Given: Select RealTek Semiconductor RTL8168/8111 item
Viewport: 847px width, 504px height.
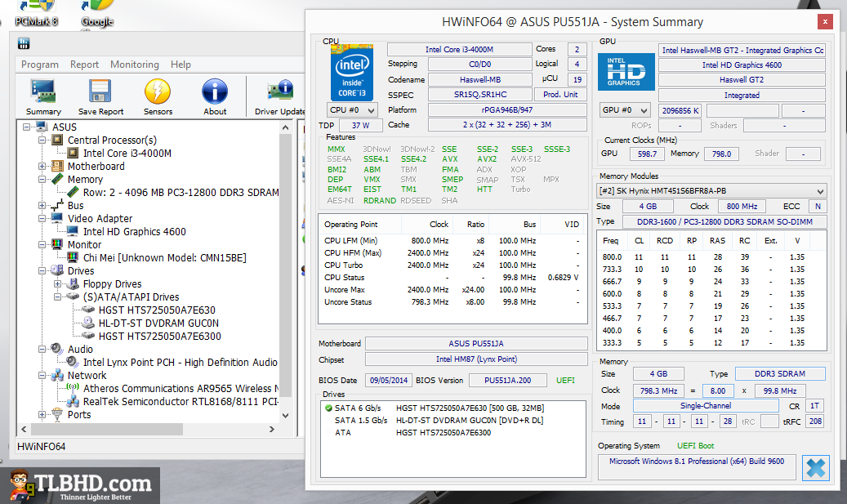Looking at the screenshot, I should 181,401.
